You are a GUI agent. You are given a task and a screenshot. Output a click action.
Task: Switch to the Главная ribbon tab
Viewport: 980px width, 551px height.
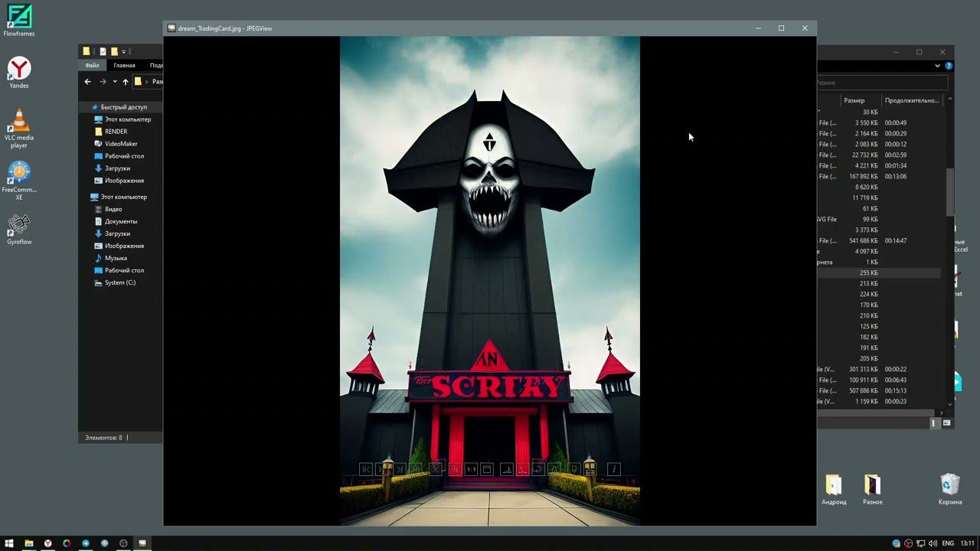[x=124, y=66]
